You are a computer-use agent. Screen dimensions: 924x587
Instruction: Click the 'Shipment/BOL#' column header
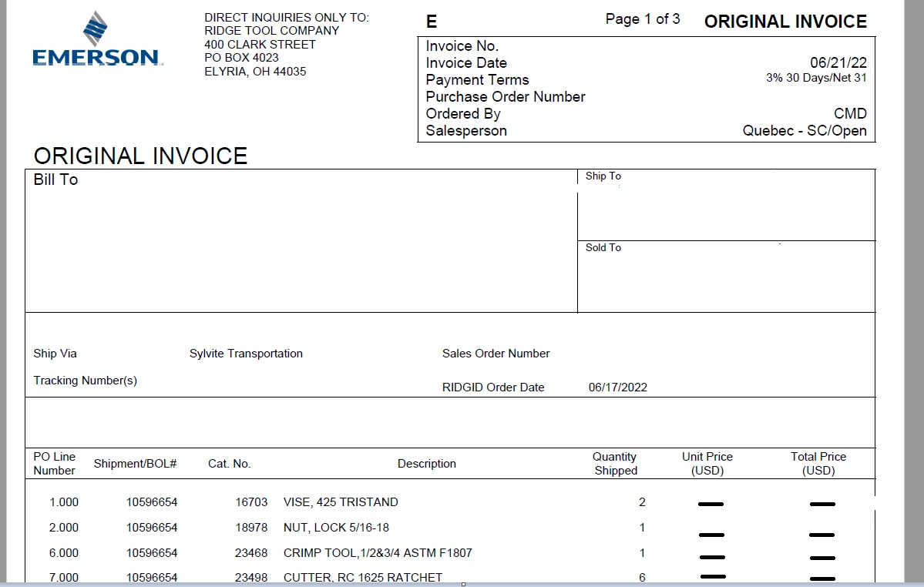pyautogui.click(x=135, y=463)
